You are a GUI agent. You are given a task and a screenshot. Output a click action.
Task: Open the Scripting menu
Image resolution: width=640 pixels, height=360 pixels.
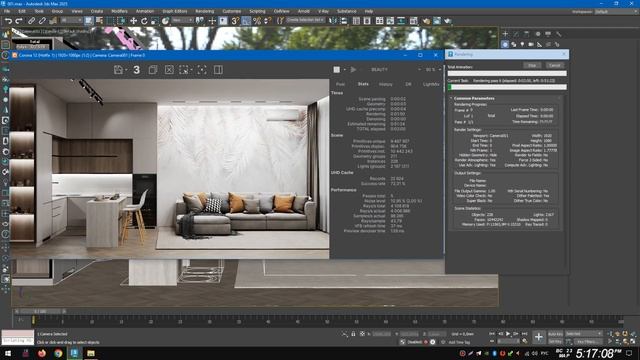coord(257,11)
